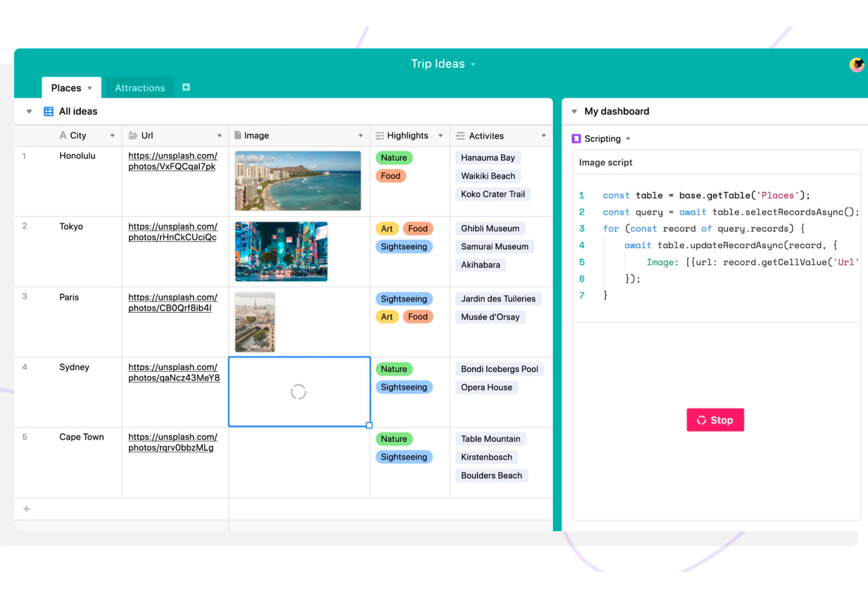Select the Samurai Museum activity chip
The image size is (868, 598).
click(x=495, y=246)
